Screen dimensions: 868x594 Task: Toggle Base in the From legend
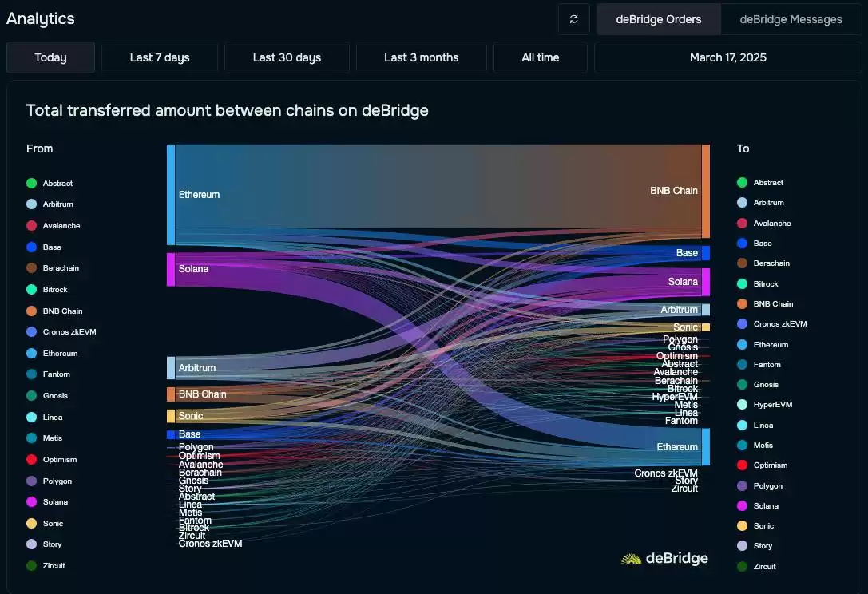pos(44,247)
